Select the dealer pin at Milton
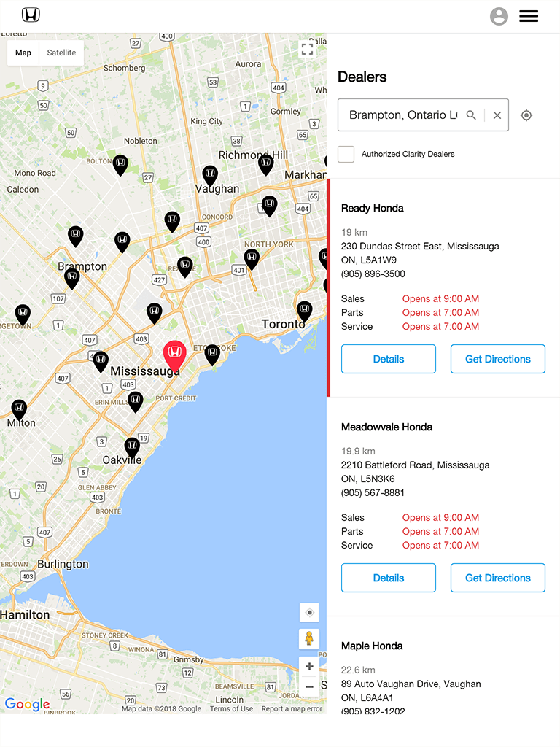Image resolution: width=560 pixels, height=747 pixels. (19, 410)
